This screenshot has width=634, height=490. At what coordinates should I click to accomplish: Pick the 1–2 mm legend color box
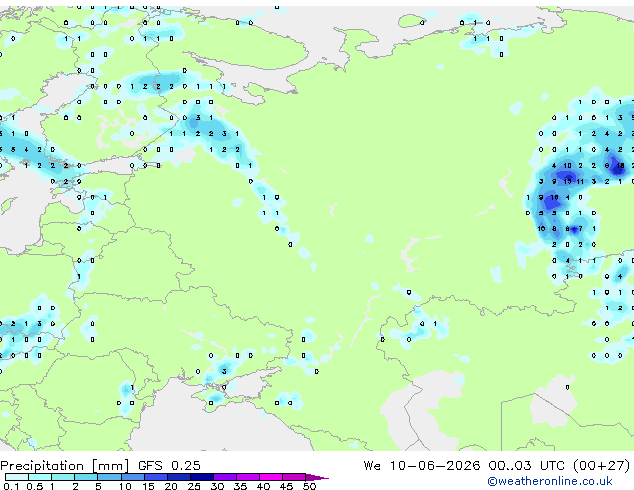(63, 477)
